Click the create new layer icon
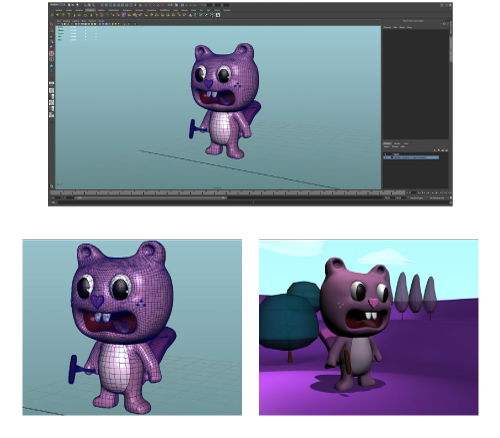Image resolution: width=500 pixels, height=438 pixels. point(443,150)
